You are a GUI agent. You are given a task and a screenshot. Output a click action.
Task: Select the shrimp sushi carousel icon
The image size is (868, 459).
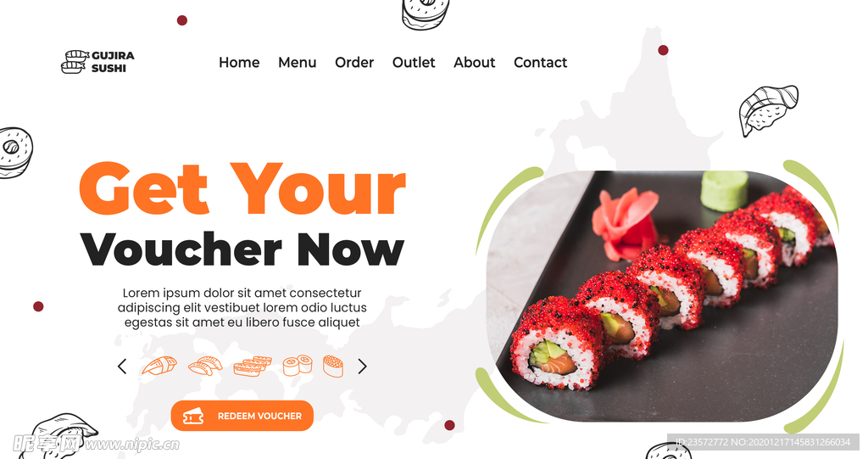coord(205,366)
